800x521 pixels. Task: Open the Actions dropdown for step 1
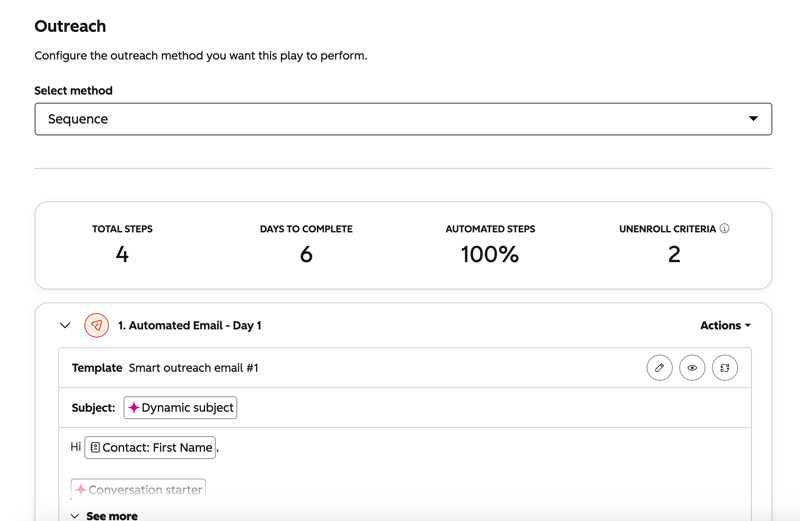click(725, 325)
